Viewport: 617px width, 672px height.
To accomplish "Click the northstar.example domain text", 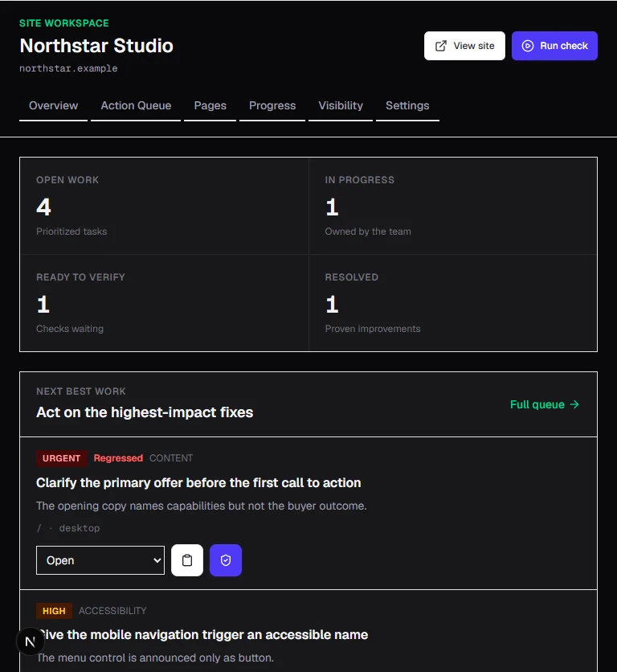I will pos(68,68).
